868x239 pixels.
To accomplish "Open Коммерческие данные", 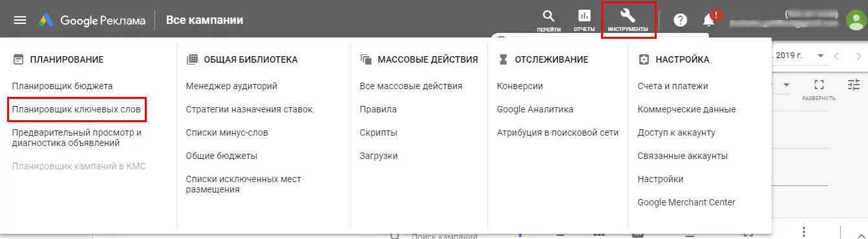I will (x=686, y=109).
